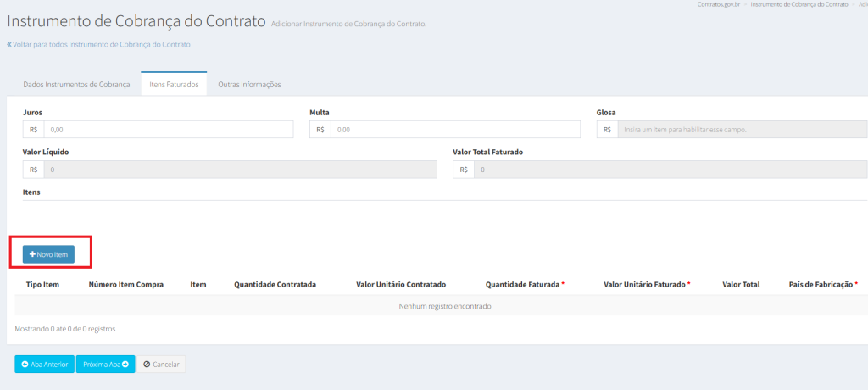Select the Itens Faturados tab
868x390 pixels.
coord(174,85)
